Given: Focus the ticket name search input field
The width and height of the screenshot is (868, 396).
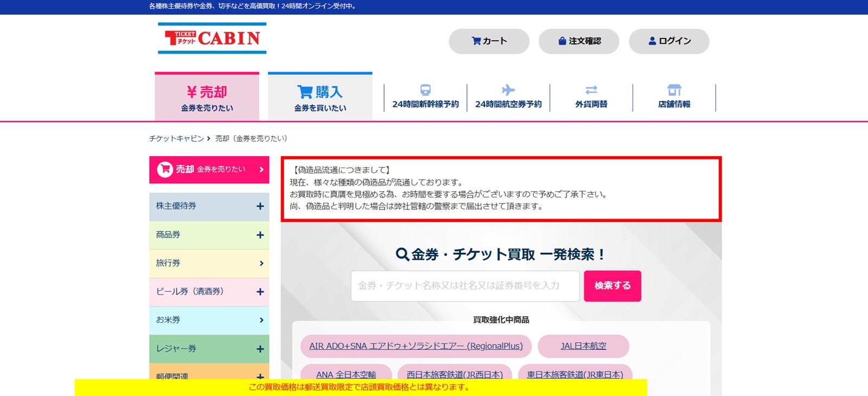Looking at the screenshot, I should pyautogui.click(x=465, y=286).
